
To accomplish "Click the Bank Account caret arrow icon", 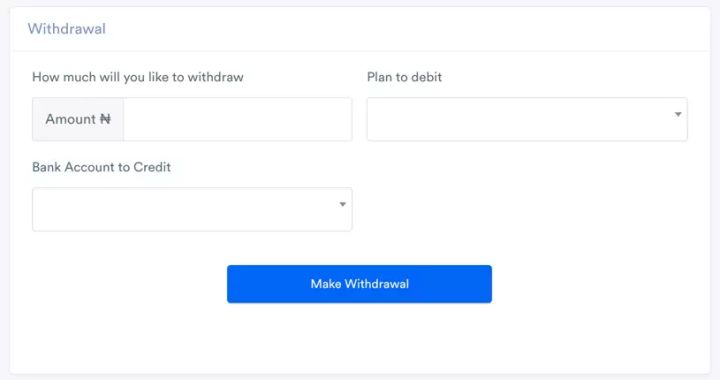I will coord(343,204).
